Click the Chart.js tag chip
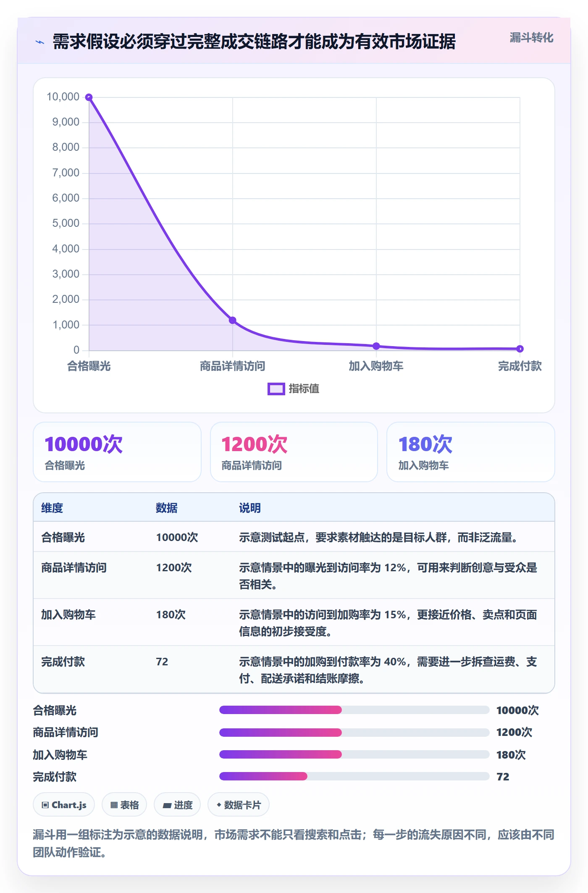The height and width of the screenshot is (893, 588). pos(64,805)
